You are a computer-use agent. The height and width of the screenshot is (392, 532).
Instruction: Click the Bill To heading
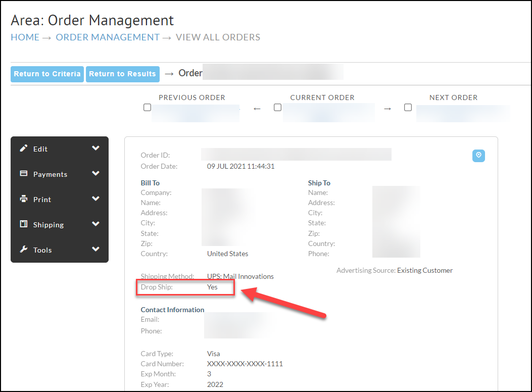coord(150,183)
